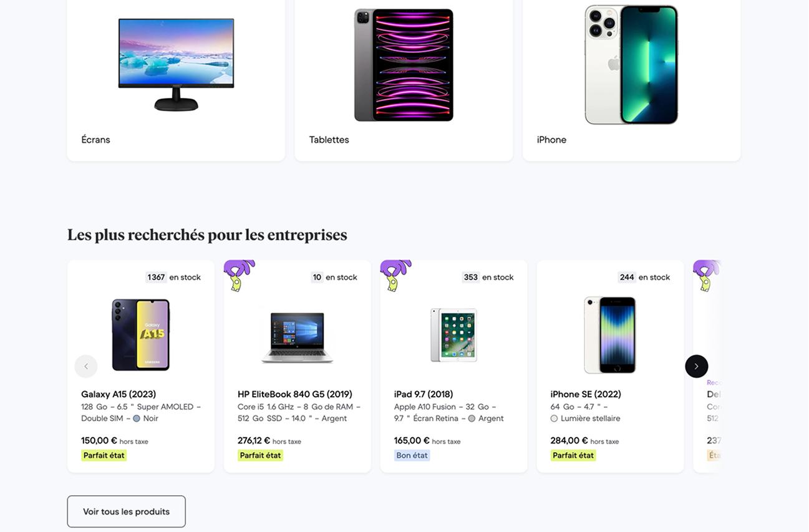Click the purple hand badge on iPad 9.7 card

click(x=395, y=275)
